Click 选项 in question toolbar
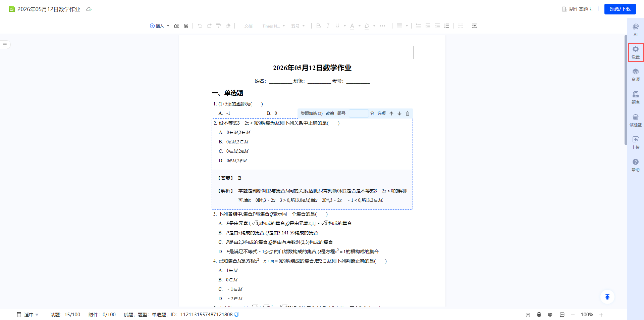Screen dimensions: 644x320 click(382, 113)
